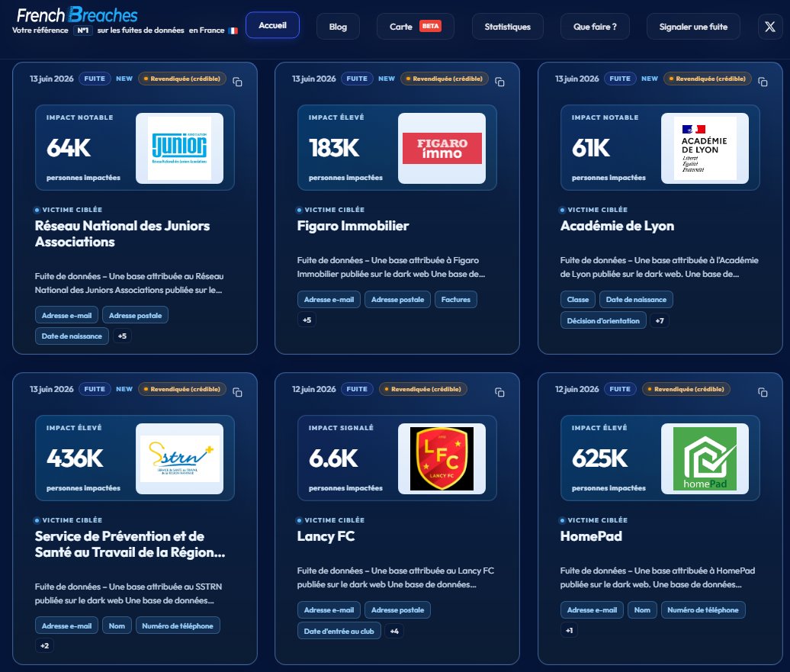This screenshot has width=790, height=672.
Task: Click the 12 juin 2026 date on HomePad card
Action: pyautogui.click(x=577, y=389)
